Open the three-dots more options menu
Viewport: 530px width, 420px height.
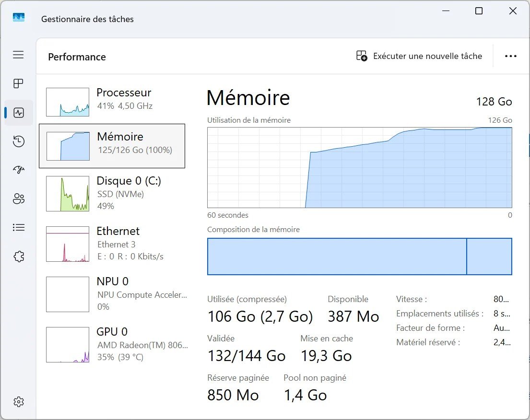[510, 56]
